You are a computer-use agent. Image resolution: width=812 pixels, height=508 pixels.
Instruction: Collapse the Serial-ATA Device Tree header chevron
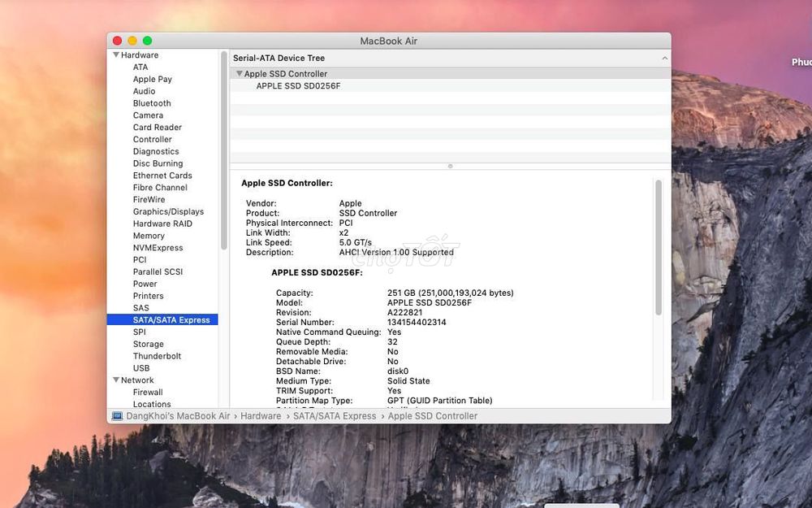point(664,58)
